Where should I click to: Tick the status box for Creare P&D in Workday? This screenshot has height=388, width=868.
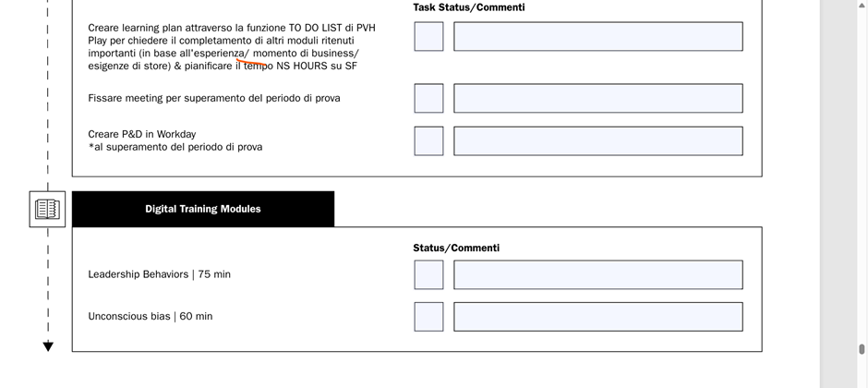428,141
